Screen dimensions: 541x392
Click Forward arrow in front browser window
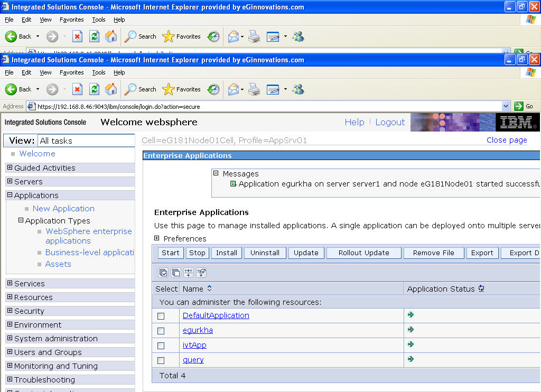(52, 89)
